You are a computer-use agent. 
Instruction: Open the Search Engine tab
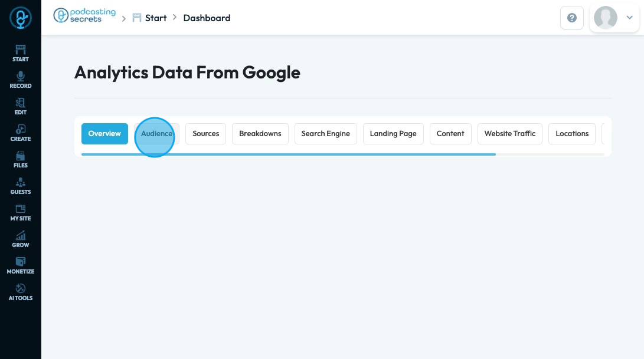[325, 134]
